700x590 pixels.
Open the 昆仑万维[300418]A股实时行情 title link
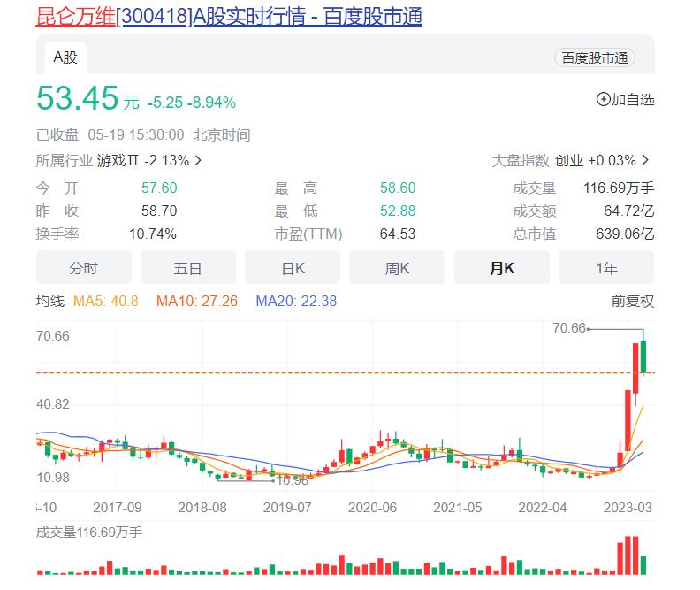tap(229, 17)
